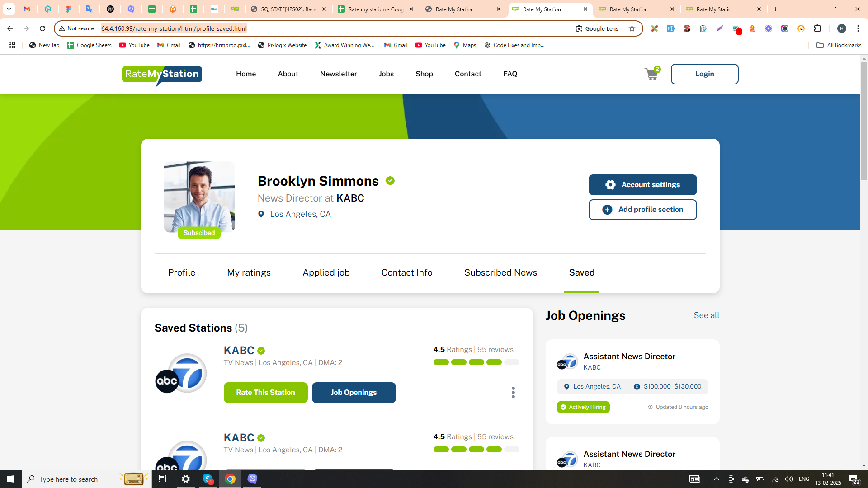This screenshot has width=868, height=488.
Task: Click the KABC logo in the first job card
Action: [567, 362]
